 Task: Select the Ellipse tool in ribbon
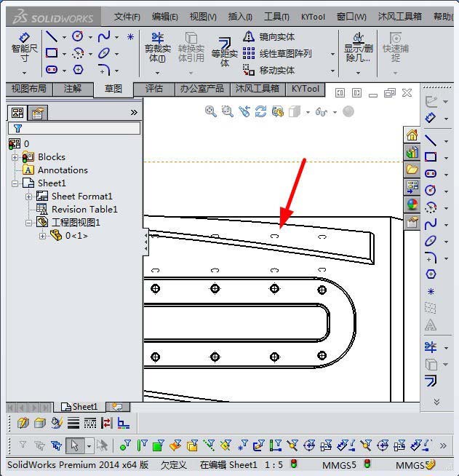tap(104, 53)
